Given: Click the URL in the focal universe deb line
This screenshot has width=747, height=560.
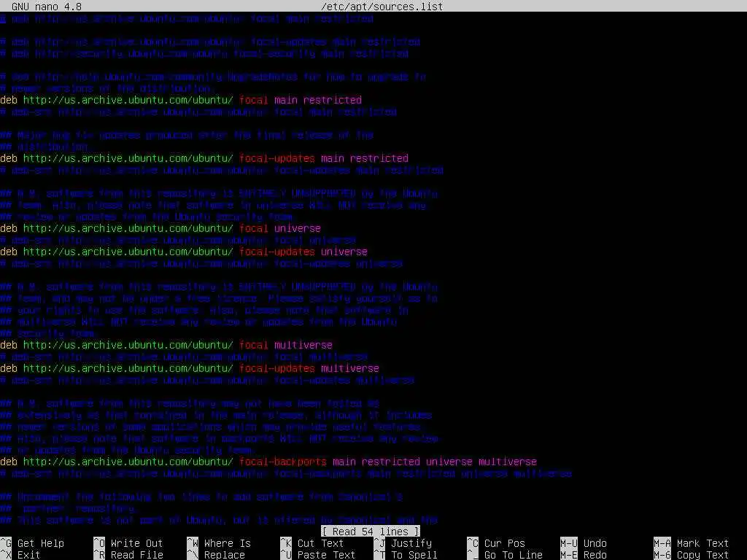Looking at the screenshot, I should pyautogui.click(x=128, y=228).
